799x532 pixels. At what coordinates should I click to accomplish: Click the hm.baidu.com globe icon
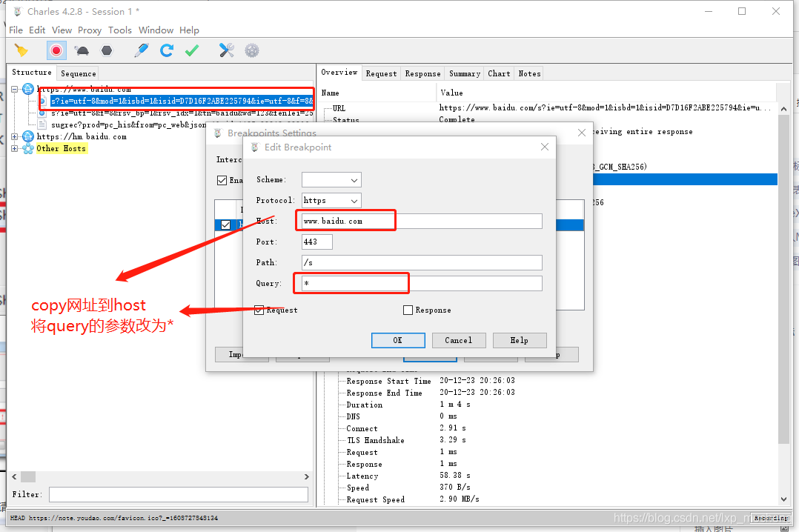coord(28,136)
